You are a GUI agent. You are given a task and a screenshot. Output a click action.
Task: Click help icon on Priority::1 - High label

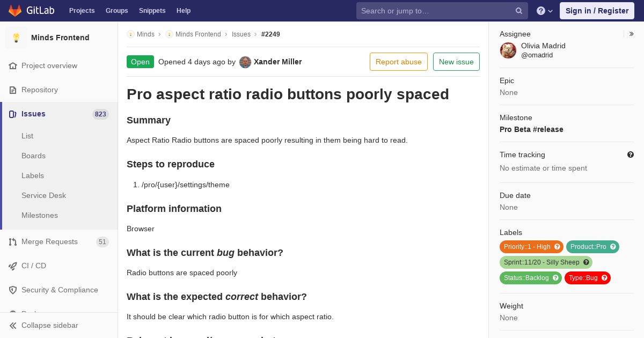pyautogui.click(x=557, y=247)
